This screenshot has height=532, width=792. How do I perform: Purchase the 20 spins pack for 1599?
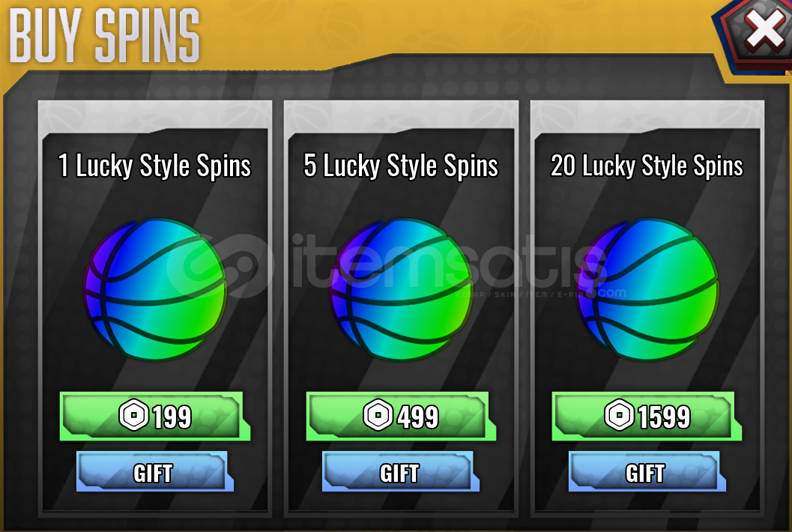pos(647,417)
